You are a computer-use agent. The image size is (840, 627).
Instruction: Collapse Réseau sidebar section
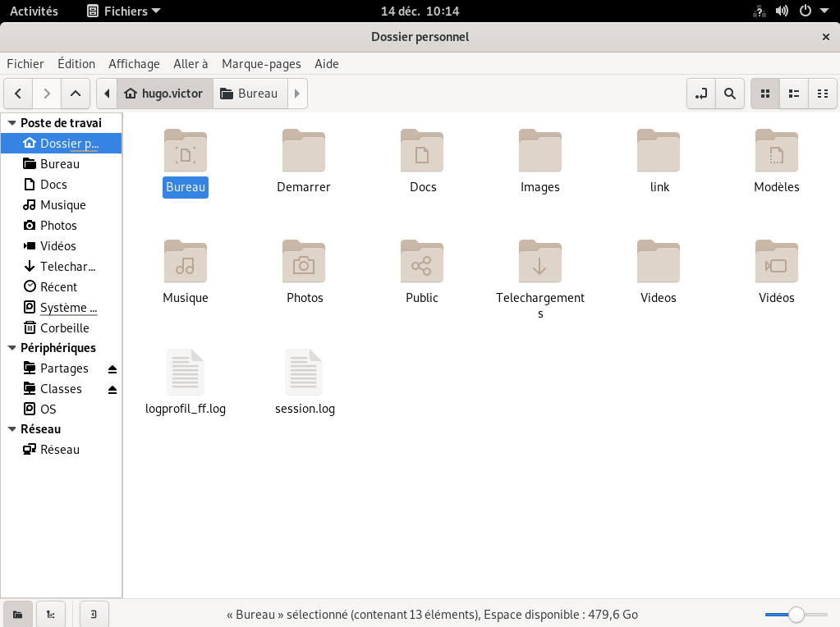[x=11, y=429]
